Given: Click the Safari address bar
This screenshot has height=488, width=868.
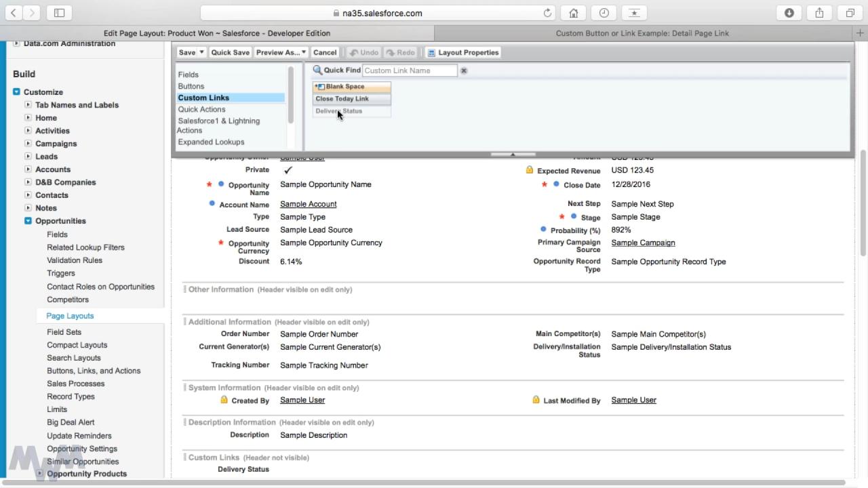Looking at the screenshot, I should point(378,13).
